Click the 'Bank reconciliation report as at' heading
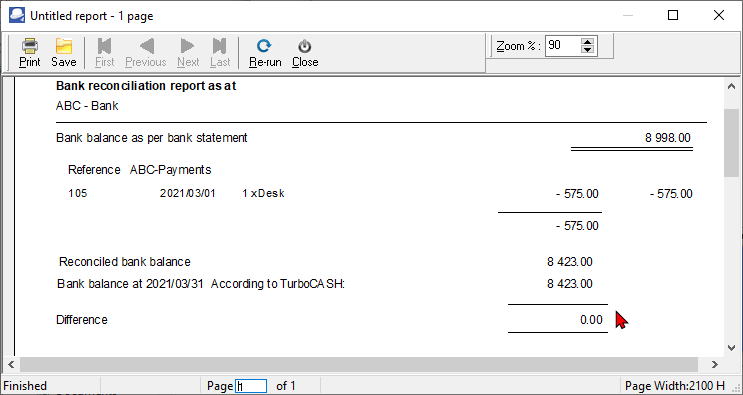Image resolution: width=743 pixels, height=395 pixels. [x=146, y=86]
